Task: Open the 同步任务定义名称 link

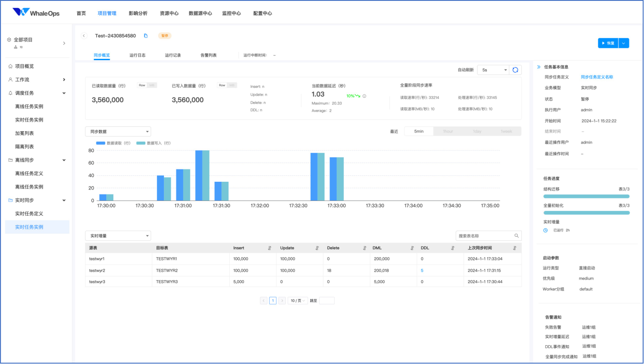Action: tap(597, 77)
